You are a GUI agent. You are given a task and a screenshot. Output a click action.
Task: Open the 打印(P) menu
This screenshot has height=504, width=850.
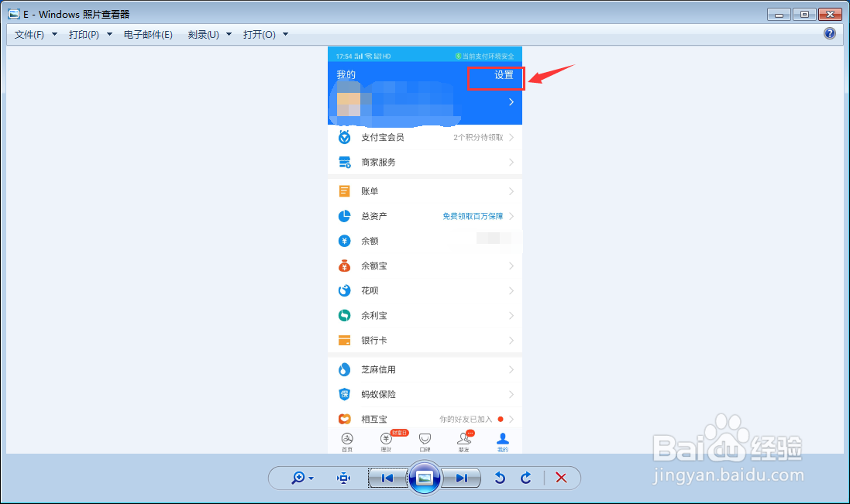[x=84, y=35]
